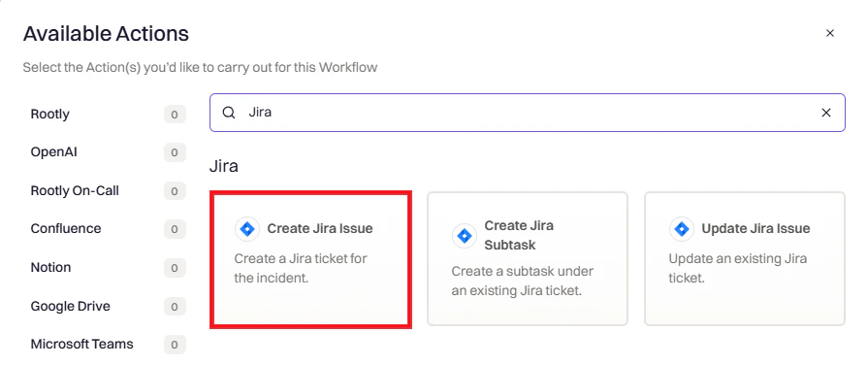Choose the Create Jira Subtask action
The height and width of the screenshot is (365, 868).
coord(528,258)
